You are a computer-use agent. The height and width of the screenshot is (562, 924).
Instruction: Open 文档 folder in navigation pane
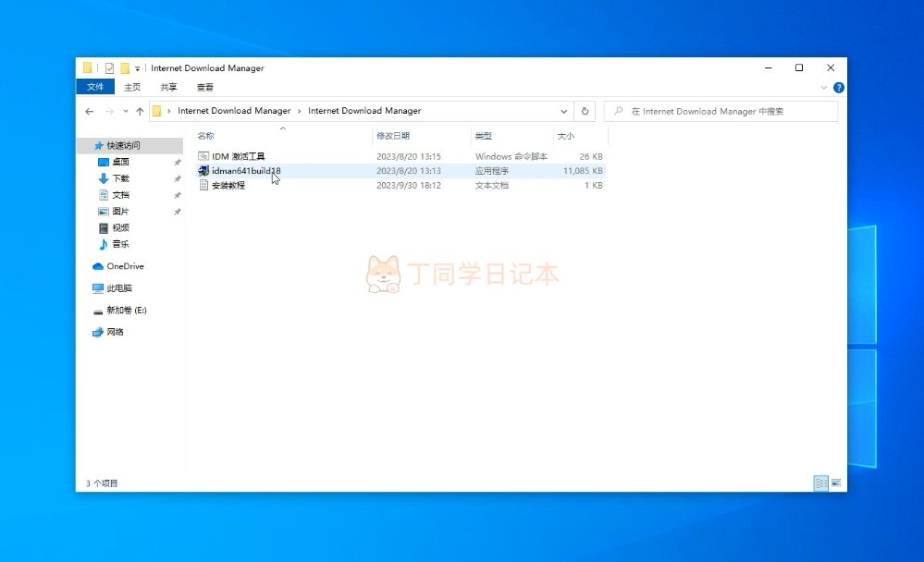tap(121, 195)
